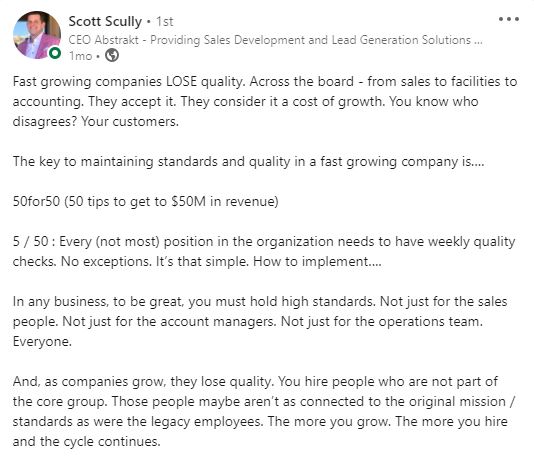This screenshot has width=534, height=465.
Task: Click the word LOSE in first paragraph
Action: tap(181, 81)
